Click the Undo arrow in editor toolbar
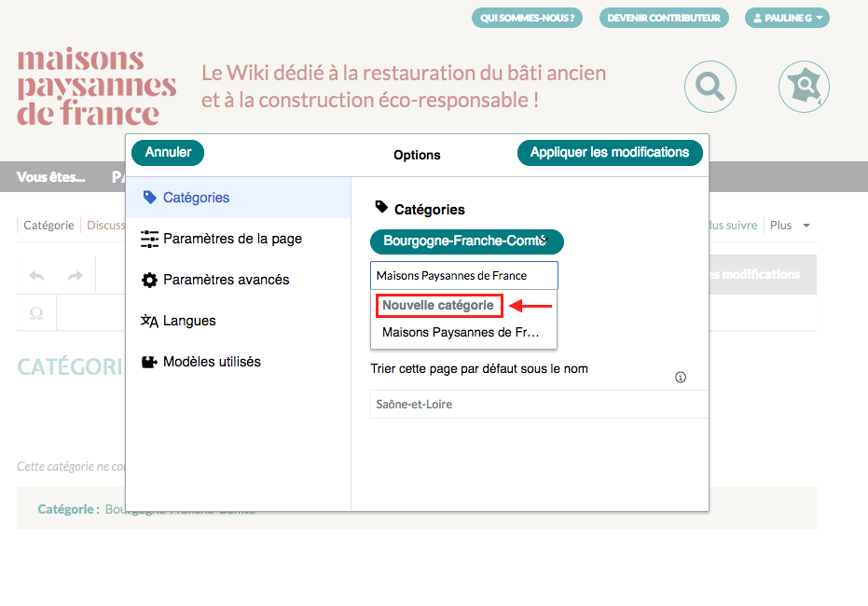This screenshot has width=868, height=606. pos(37,275)
